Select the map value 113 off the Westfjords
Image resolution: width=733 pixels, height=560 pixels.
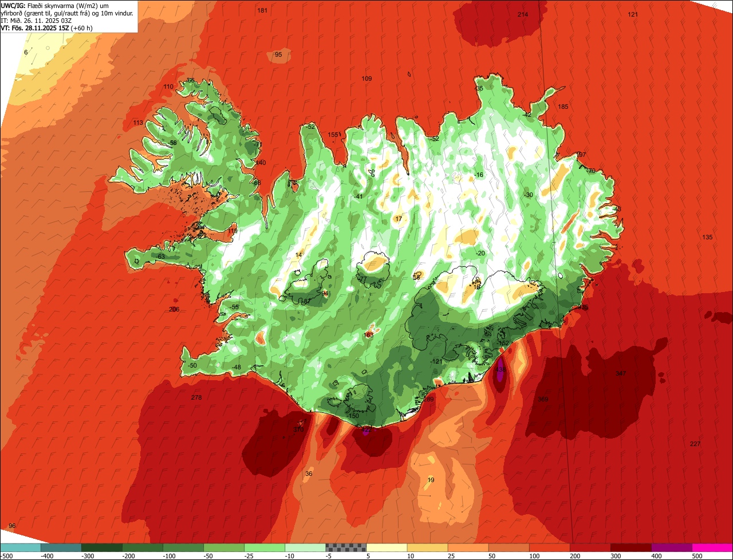138,123
